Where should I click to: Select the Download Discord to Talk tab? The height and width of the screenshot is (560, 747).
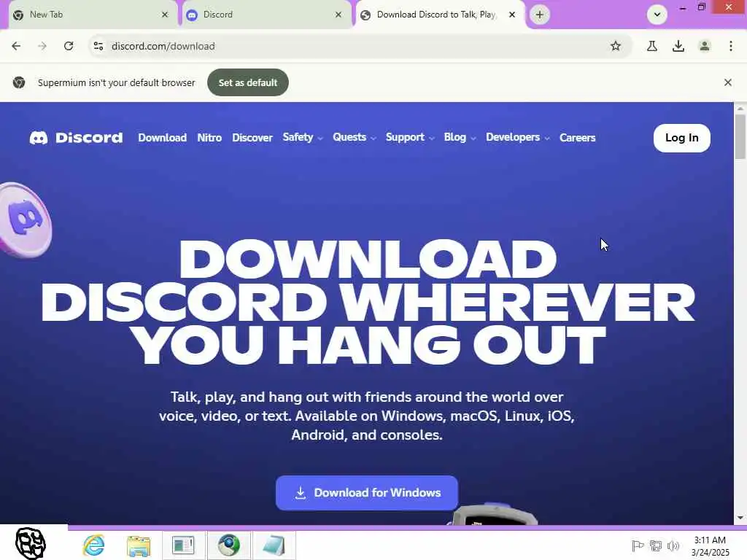pyautogui.click(x=439, y=15)
